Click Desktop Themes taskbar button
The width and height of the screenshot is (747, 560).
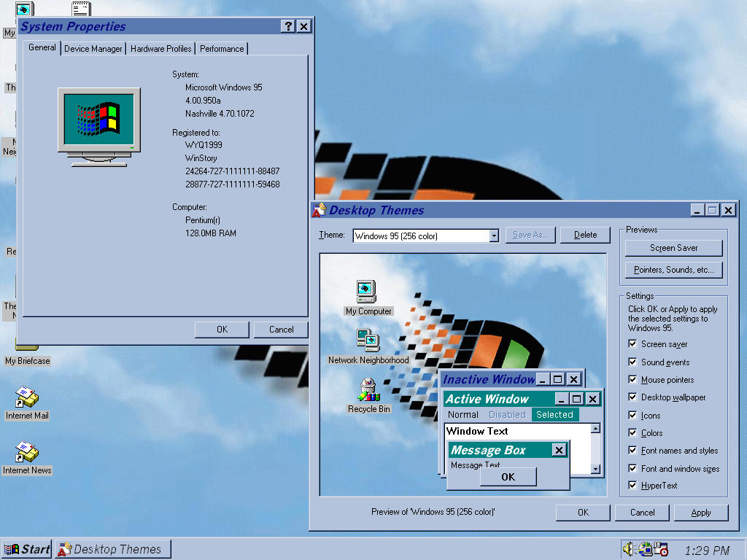[x=113, y=550]
